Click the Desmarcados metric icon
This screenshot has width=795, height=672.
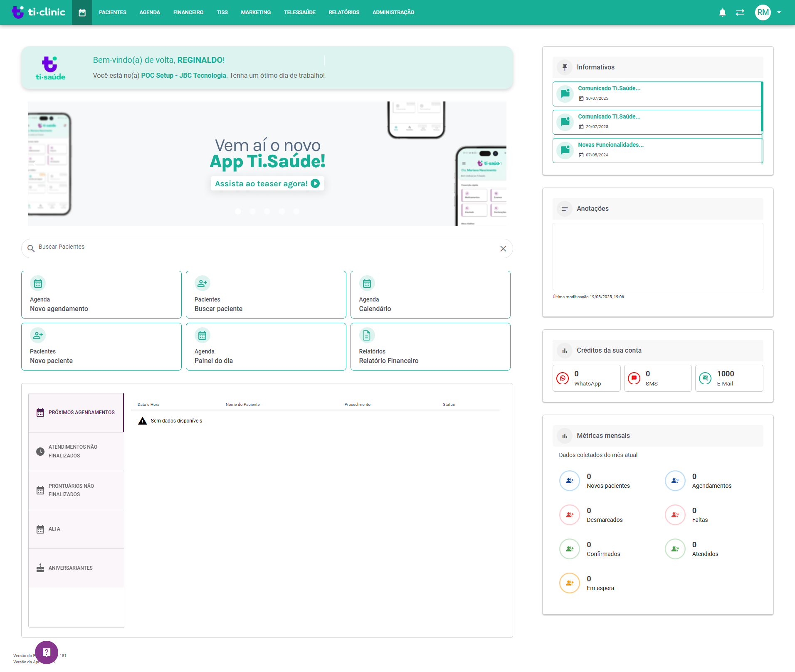click(x=570, y=515)
